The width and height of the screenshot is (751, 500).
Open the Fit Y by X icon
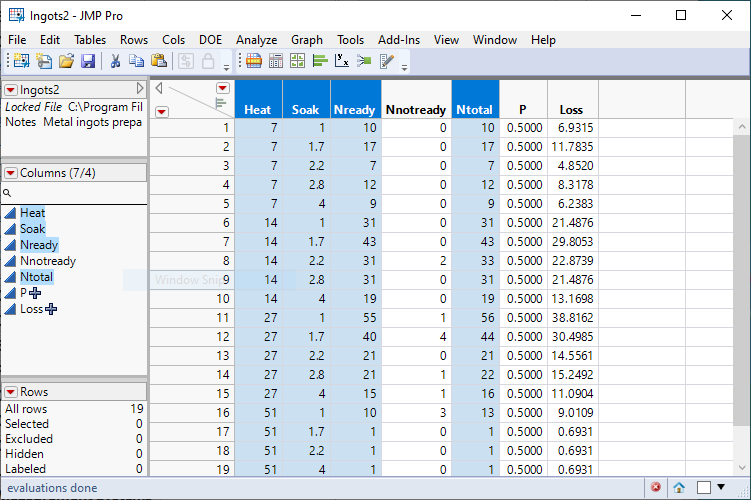[342, 61]
